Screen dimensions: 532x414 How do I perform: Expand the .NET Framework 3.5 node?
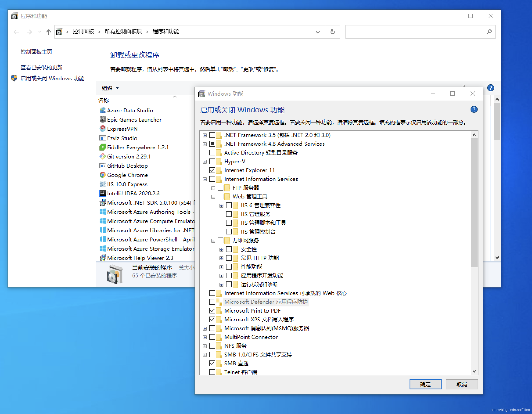pyautogui.click(x=205, y=135)
